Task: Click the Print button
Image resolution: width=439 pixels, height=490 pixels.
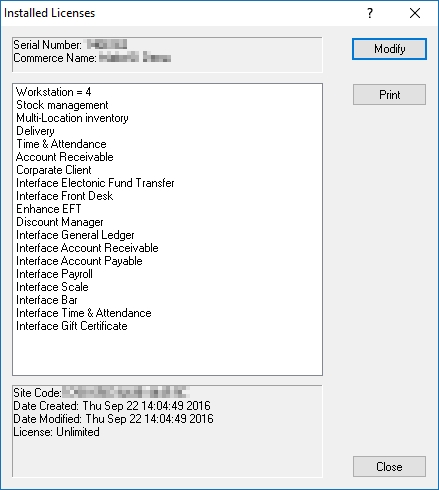Action: (x=389, y=95)
